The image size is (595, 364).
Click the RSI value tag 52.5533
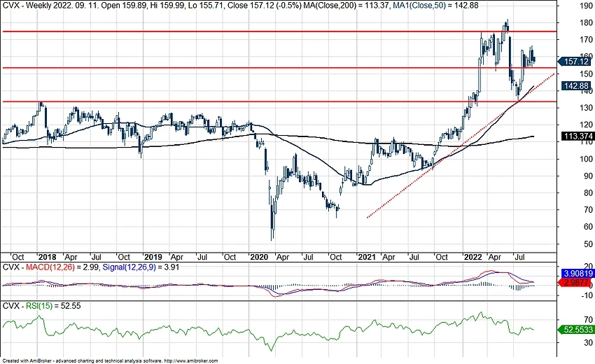point(575,330)
